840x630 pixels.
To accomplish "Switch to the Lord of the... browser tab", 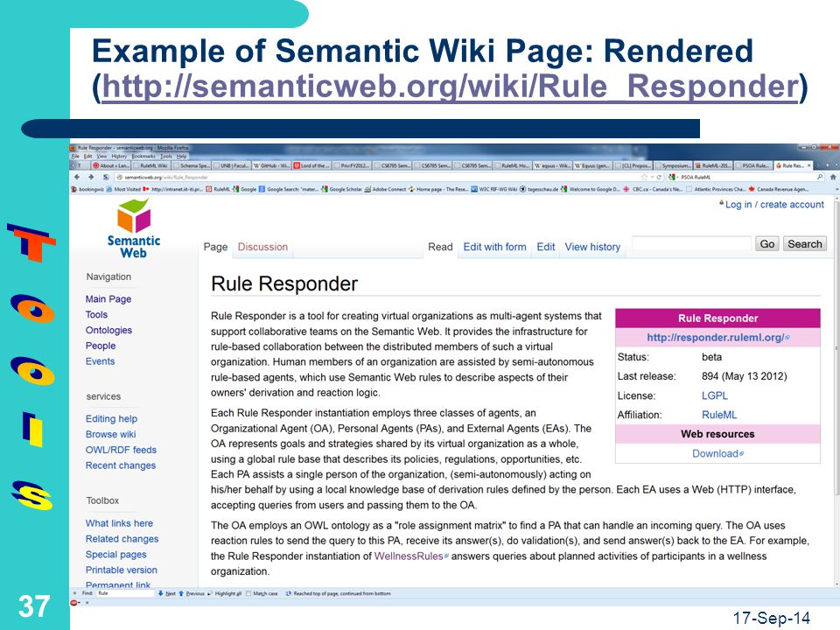I will coord(311,165).
